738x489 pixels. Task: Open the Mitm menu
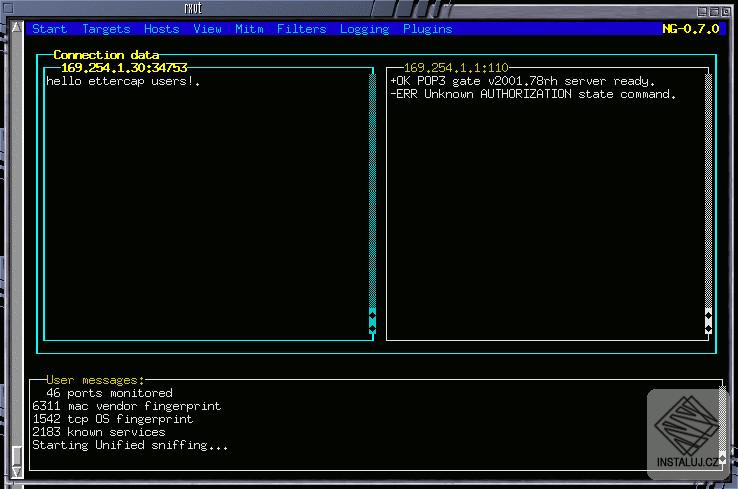[x=249, y=29]
